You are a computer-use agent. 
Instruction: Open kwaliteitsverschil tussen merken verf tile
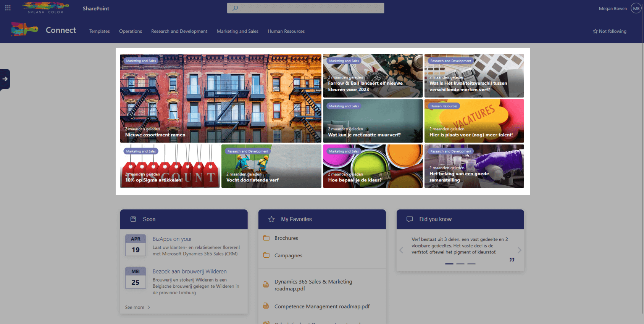click(474, 75)
